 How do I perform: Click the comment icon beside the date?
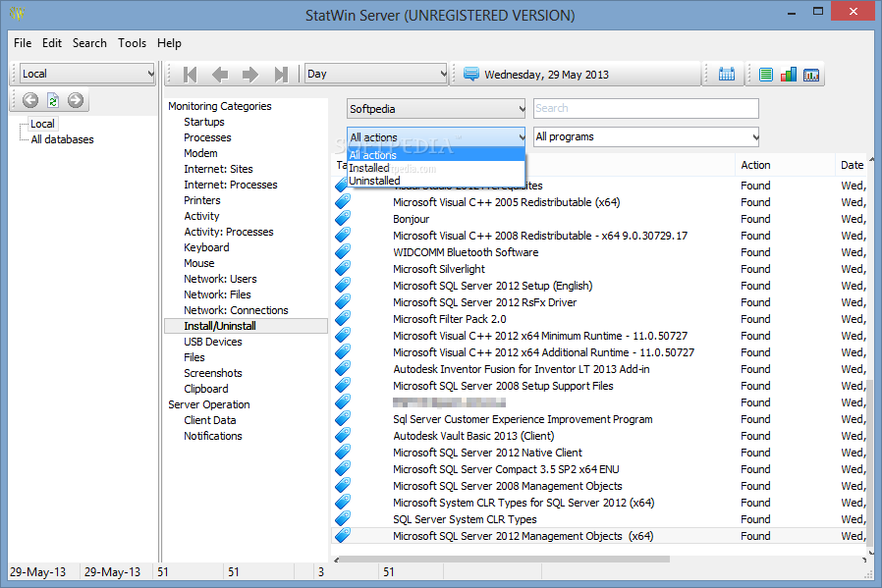[x=471, y=74]
